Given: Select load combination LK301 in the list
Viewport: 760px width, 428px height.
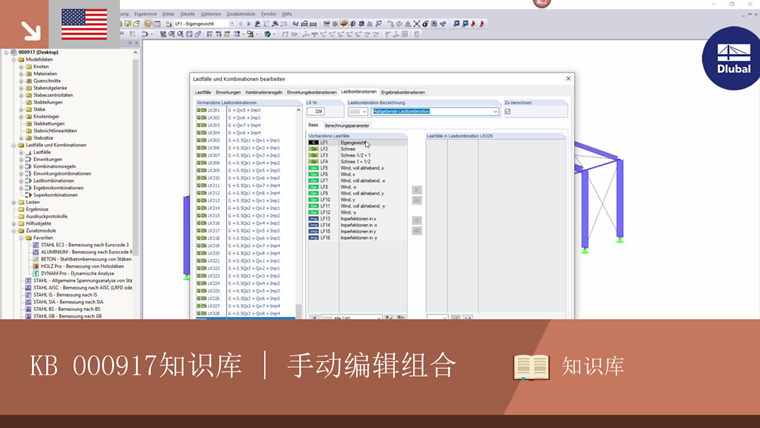Looking at the screenshot, I should pyautogui.click(x=246, y=111).
